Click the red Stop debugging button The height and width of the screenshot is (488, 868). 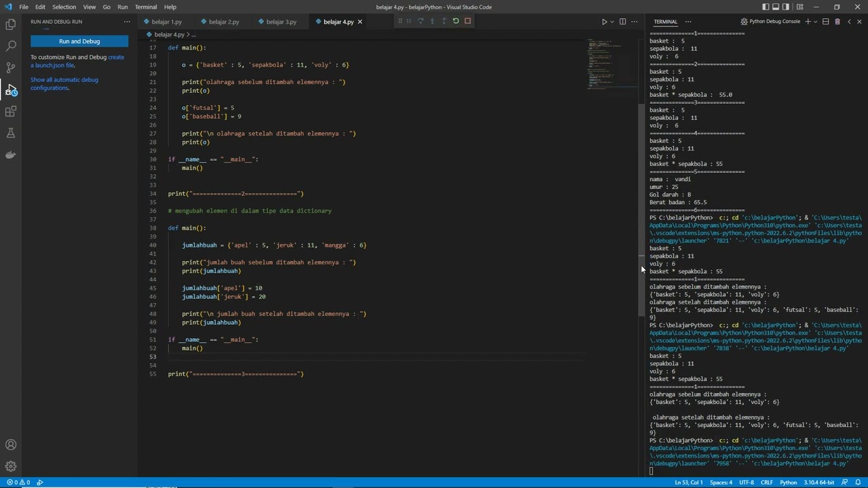(x=467, y=21)
